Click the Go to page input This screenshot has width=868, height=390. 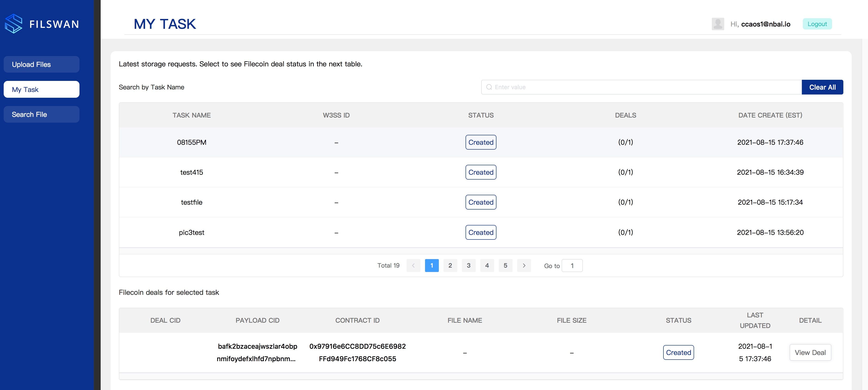pos(572,266)
